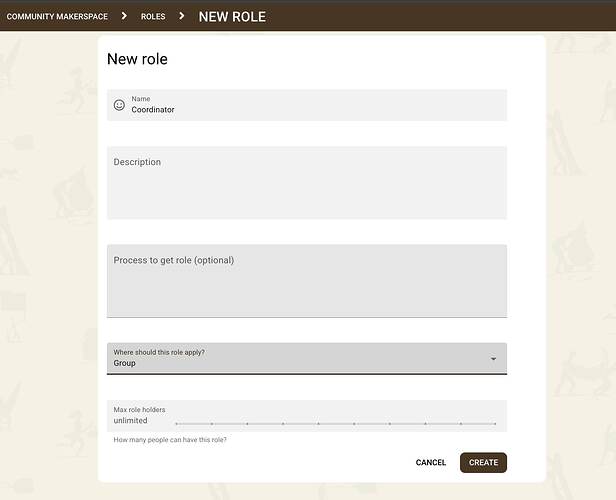The image size is (616, 500).
Task: Open the smiley emoji picker icon
Action: point(119,105)
